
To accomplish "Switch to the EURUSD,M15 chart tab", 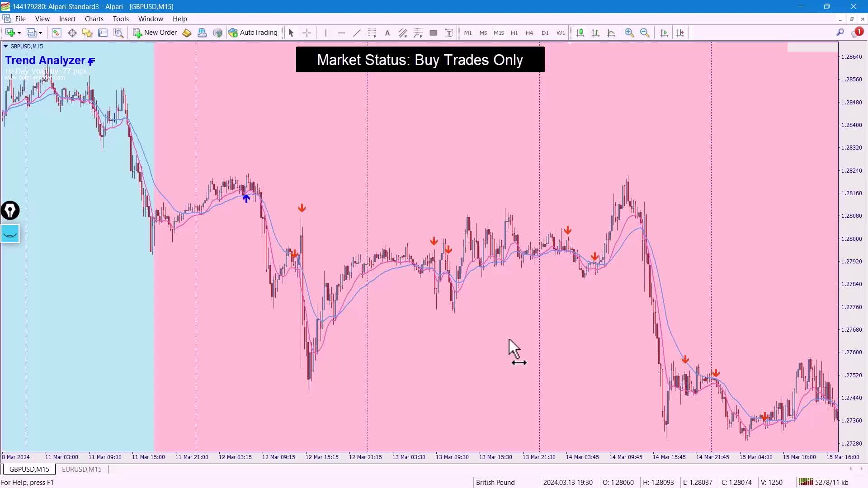I will (x=82, y=469).
